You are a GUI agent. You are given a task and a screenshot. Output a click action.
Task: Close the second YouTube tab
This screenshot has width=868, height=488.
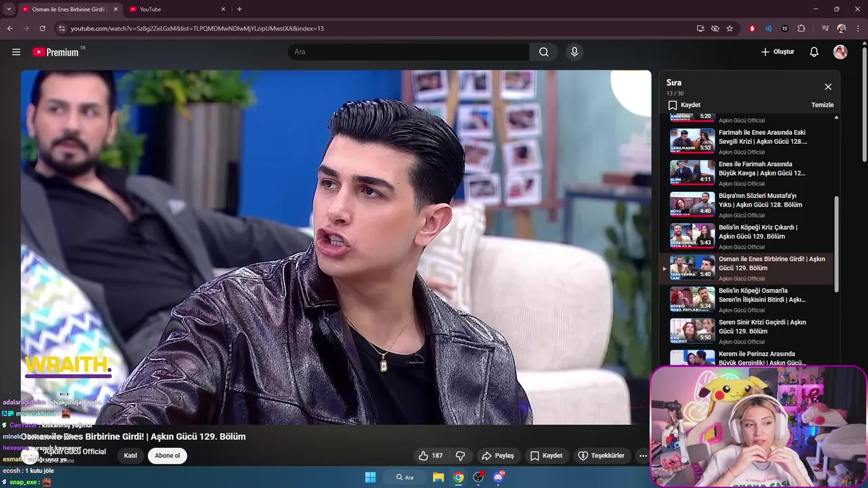[222, 9]
